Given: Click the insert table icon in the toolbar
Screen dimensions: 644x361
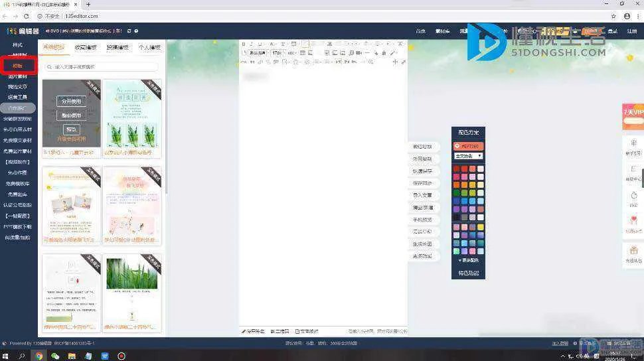Looking at the screenshot, I should [303, 53].
